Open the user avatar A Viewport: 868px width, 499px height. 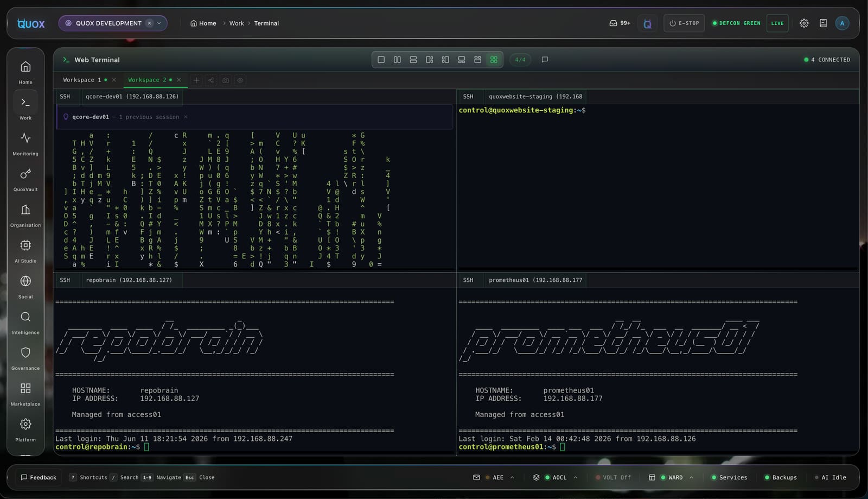842,23
